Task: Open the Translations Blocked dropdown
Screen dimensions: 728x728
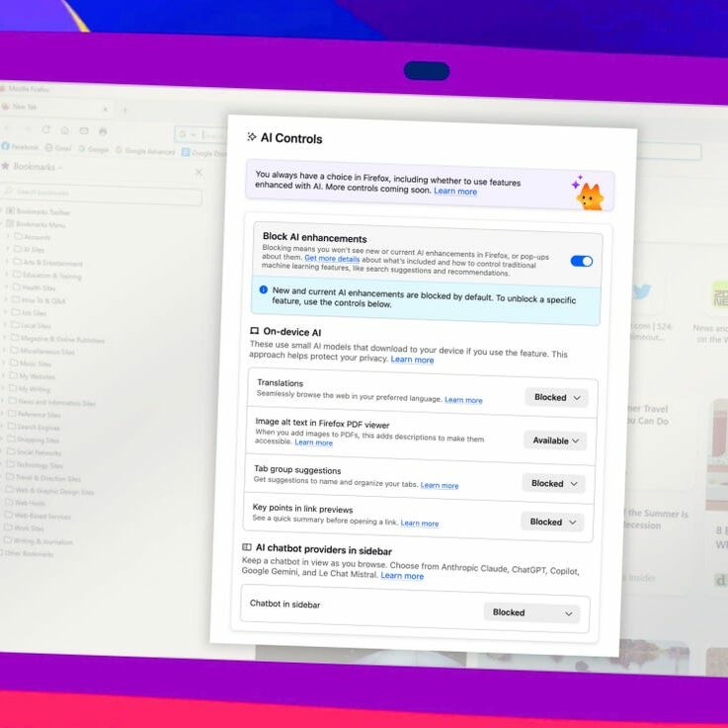Action: click(x=557, y=397)
